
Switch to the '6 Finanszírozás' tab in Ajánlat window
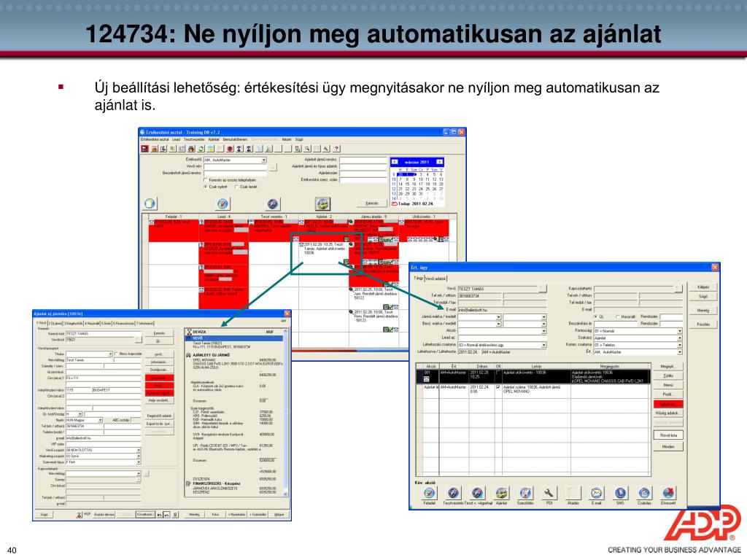pos(124,323)
